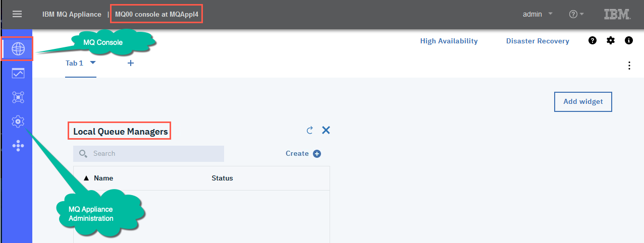
Task: Open the admin user dropdown
Action: (538, 14)
